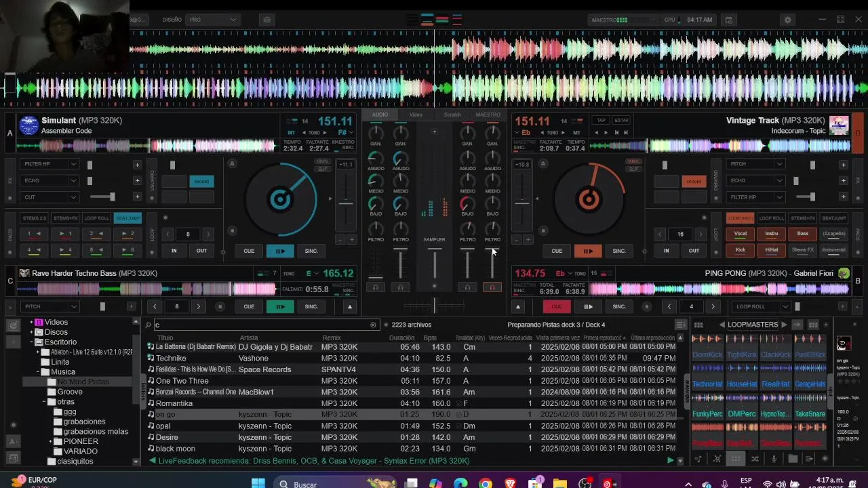Viewport: 868px width, 488px height.
Task: Toggle deck D Vocal stem pad
Action: (741, 234)
